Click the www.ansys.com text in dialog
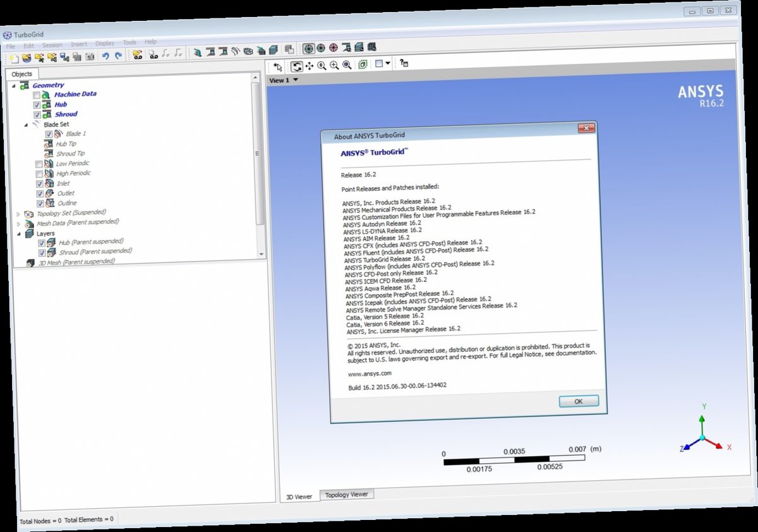 [x=370, y=373]
